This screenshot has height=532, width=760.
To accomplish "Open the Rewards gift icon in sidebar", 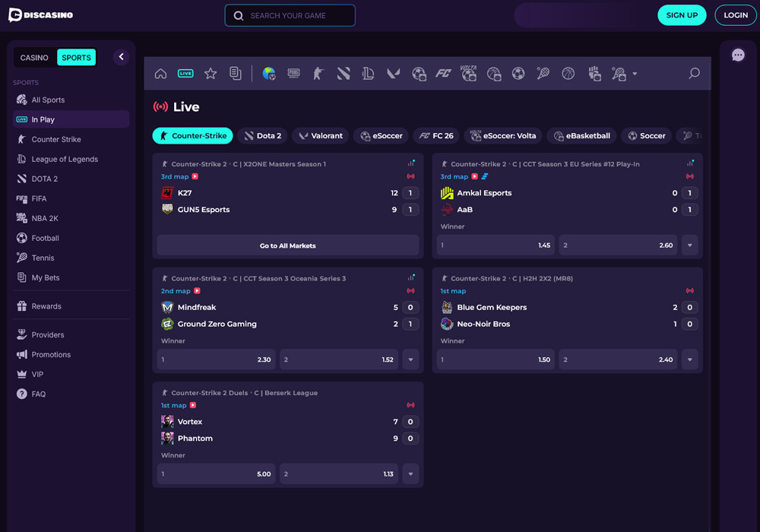I will 22,306.
